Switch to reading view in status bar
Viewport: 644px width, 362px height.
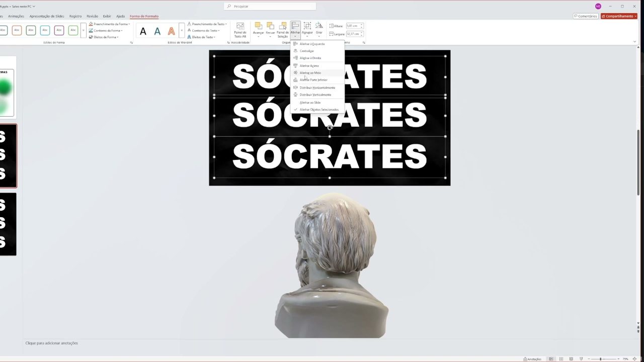[x=571, y=359]
